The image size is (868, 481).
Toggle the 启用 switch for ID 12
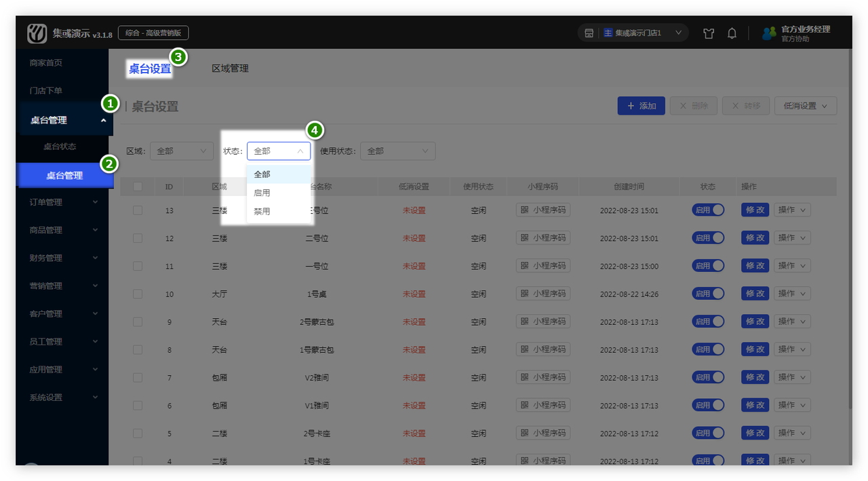tap(708, 238)
